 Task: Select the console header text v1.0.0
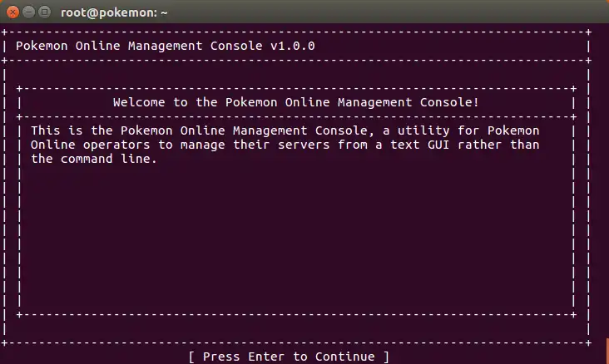(293, 46)
